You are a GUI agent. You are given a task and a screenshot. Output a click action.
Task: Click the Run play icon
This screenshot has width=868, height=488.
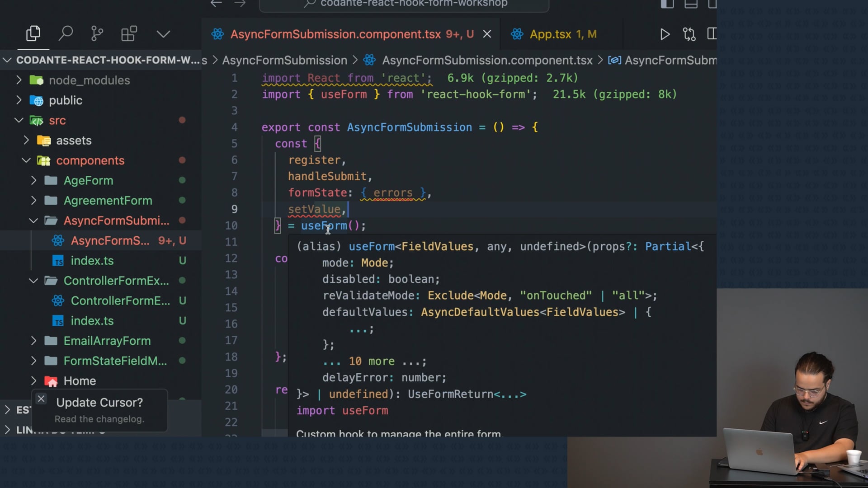(x=665, y=34)
